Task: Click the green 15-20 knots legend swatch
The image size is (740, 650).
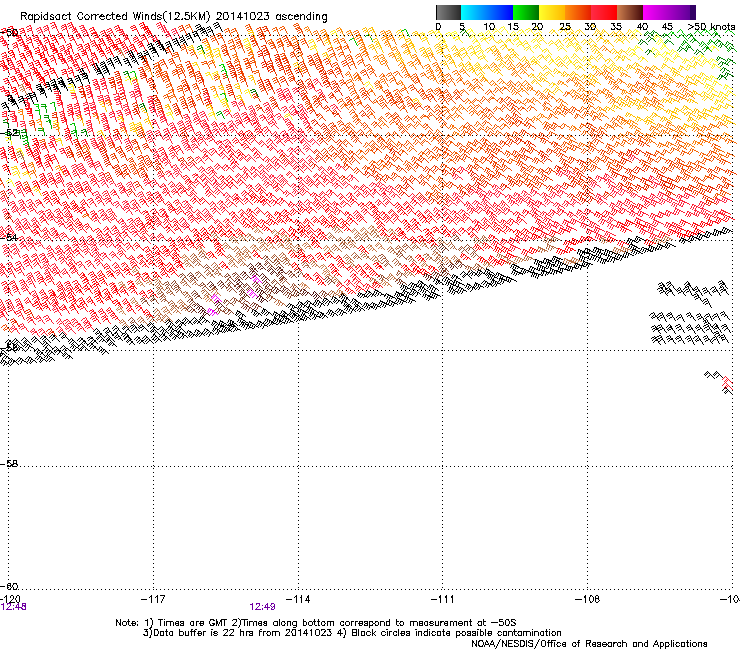Action: (526, 12)
